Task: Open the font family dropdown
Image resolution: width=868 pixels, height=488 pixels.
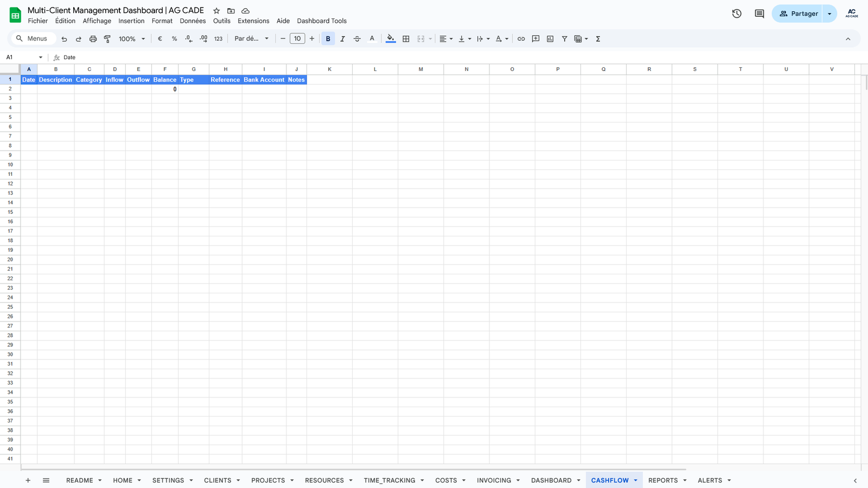Action: pyautogui.click(x=251, y=39)
